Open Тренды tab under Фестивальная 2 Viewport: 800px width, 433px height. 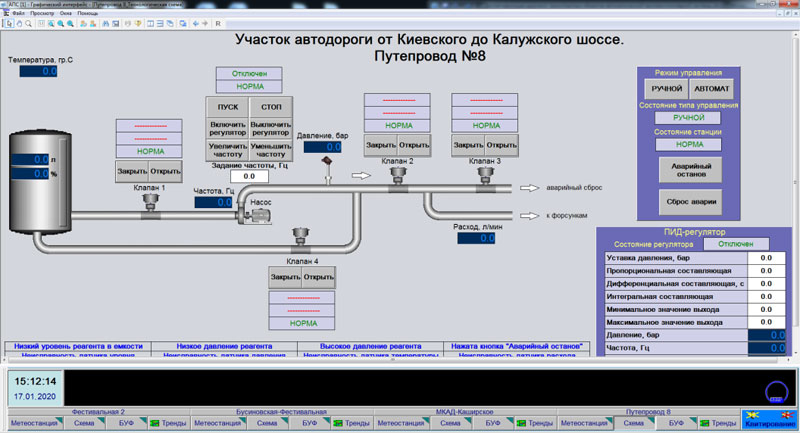coord(168,423)
